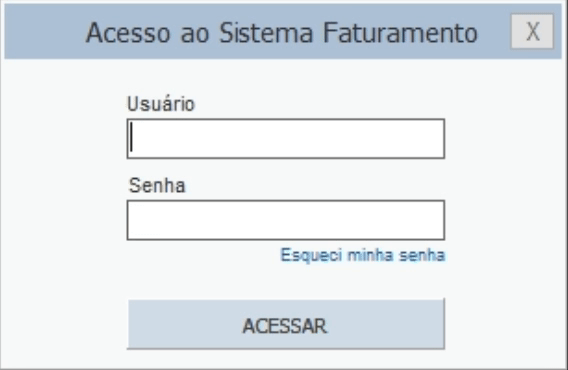Screen dimensions: 568x370
Task: Select the password text box below Senha
Action: click(286, 220)
